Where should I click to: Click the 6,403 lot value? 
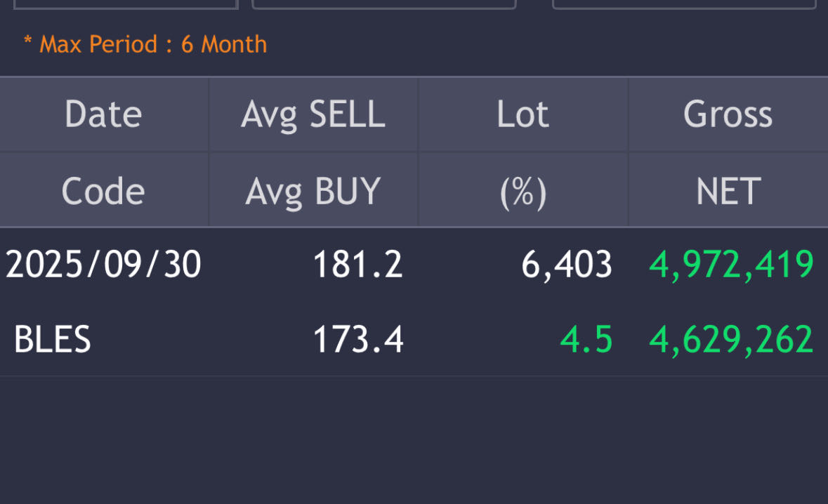566,265
